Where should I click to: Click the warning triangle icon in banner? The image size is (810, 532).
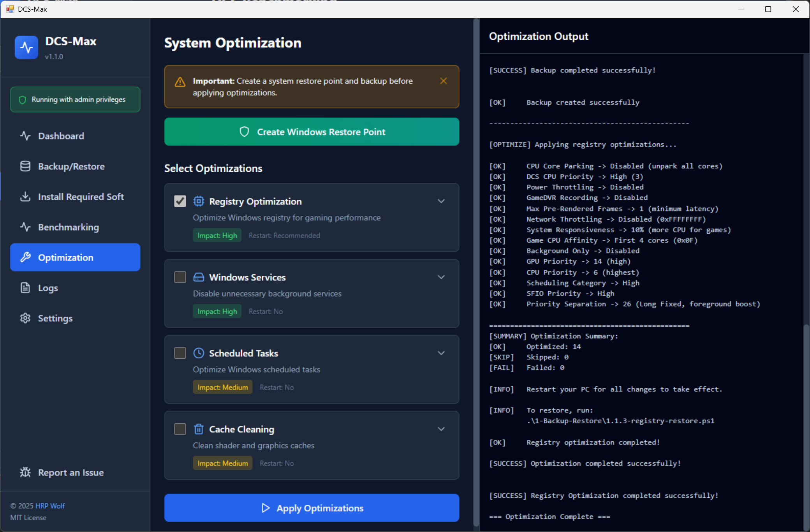(x=180, y=82)
